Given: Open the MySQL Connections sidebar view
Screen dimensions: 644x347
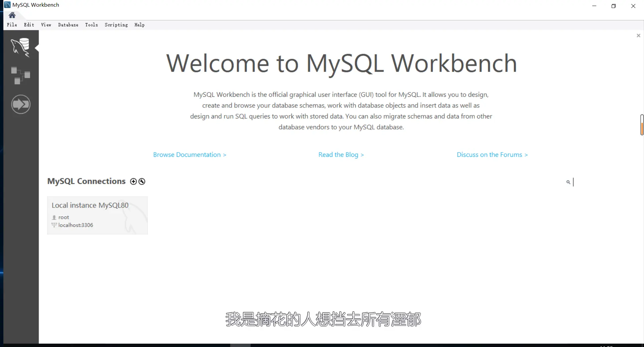Looking at the screenshot, I should [20, 47].
